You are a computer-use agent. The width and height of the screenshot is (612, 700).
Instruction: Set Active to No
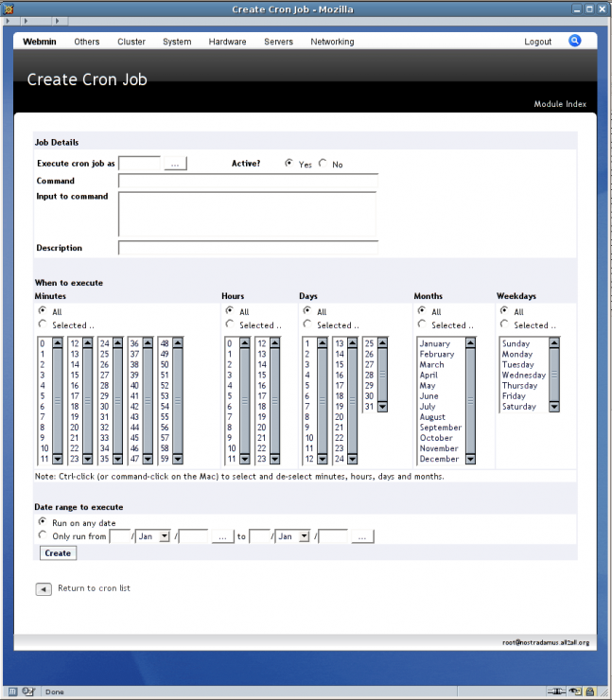(x=323, y=164)
